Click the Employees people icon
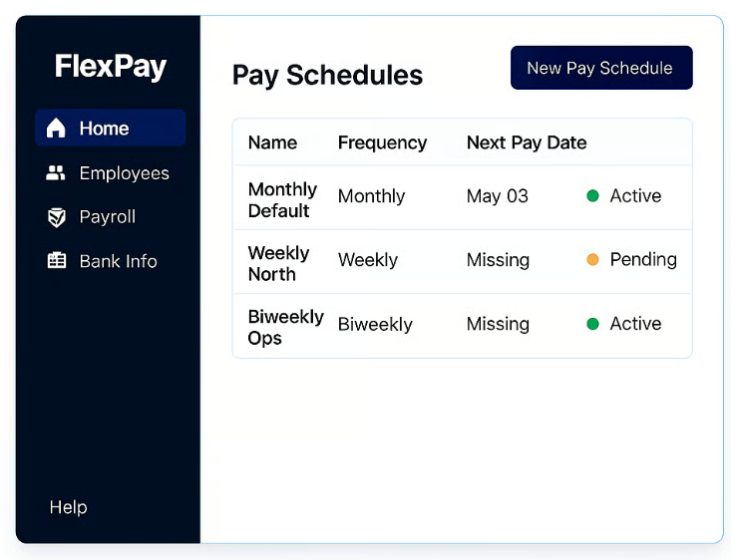The height and width of the screenshot is (560, 731). click(57, 173)
